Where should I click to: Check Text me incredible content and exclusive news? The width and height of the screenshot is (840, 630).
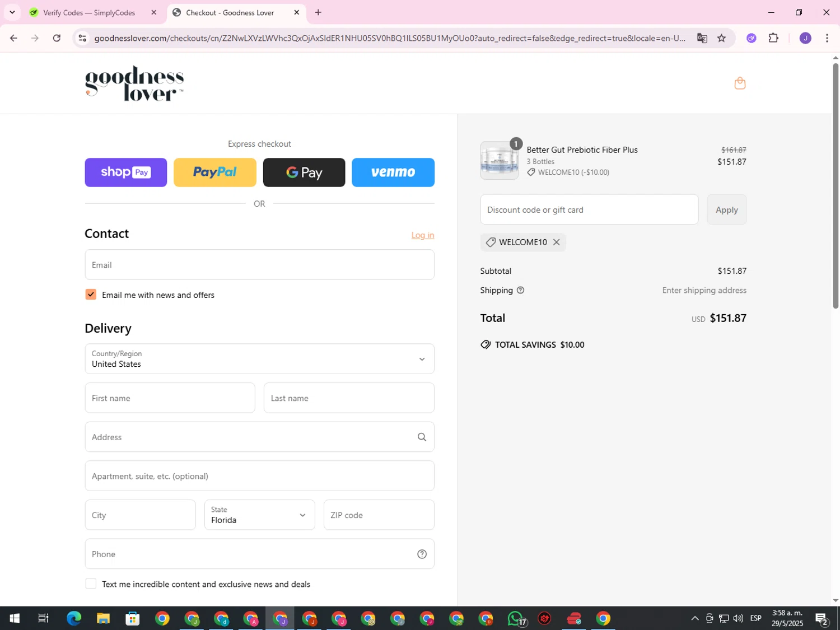coord(91,584)
